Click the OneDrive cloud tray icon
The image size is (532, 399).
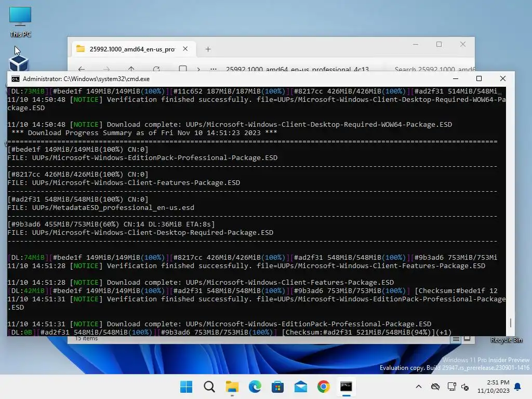coord(435,387)
